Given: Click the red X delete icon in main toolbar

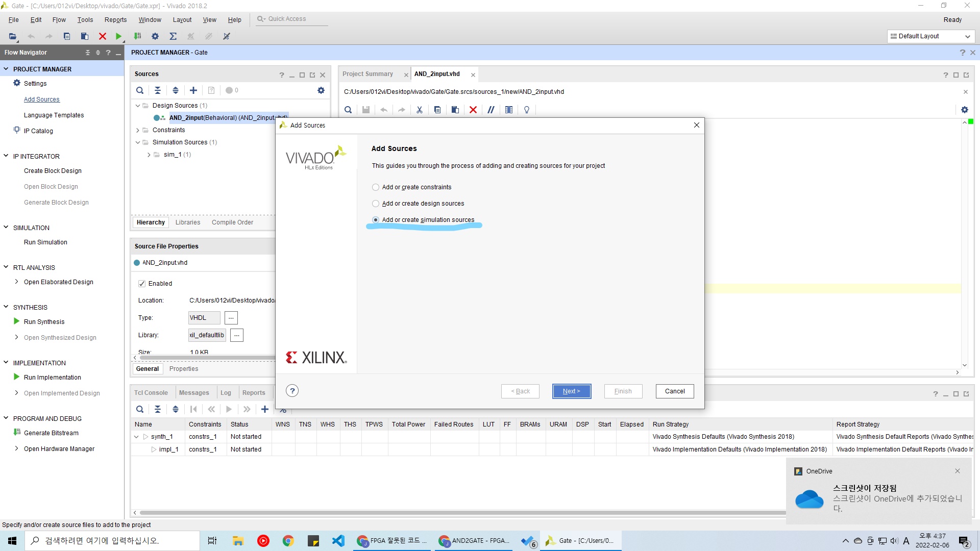Looking at the screenshot, I should point(103,36).
